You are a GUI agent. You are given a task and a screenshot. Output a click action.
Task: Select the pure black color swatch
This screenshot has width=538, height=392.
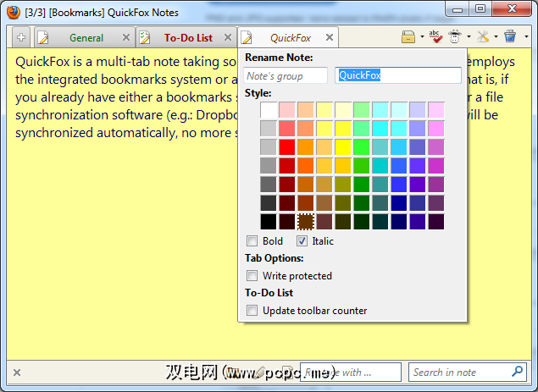point(269,221)
